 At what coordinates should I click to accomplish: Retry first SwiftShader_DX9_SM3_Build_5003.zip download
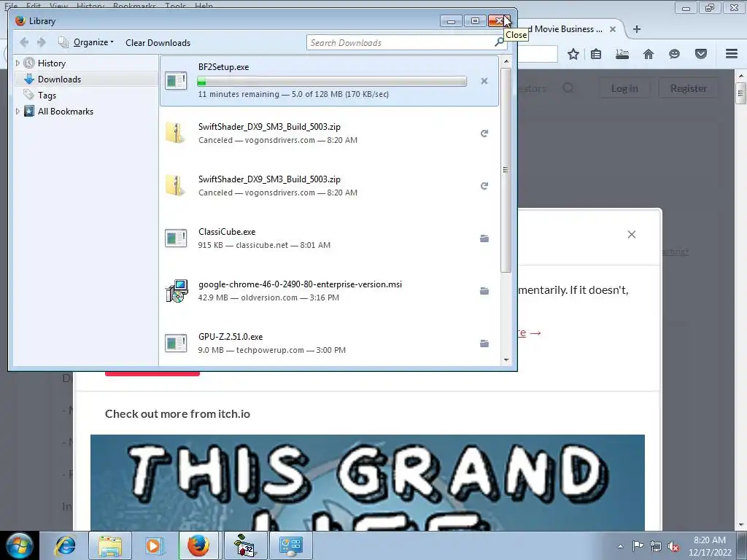click(x=484, y=133)
